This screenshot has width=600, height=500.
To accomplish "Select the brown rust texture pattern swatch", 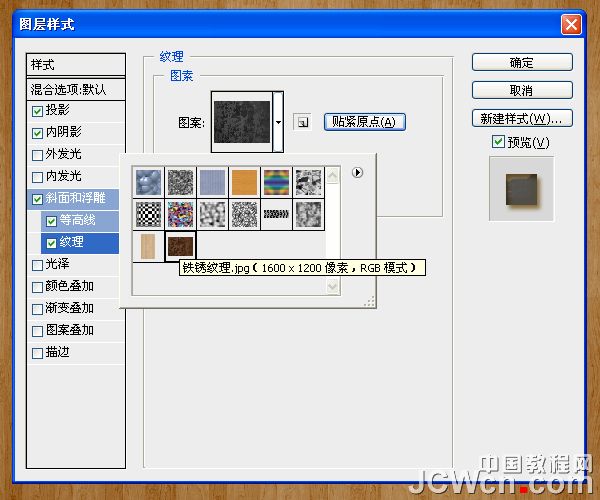I will pyautogui.click(x=181, y=246).
